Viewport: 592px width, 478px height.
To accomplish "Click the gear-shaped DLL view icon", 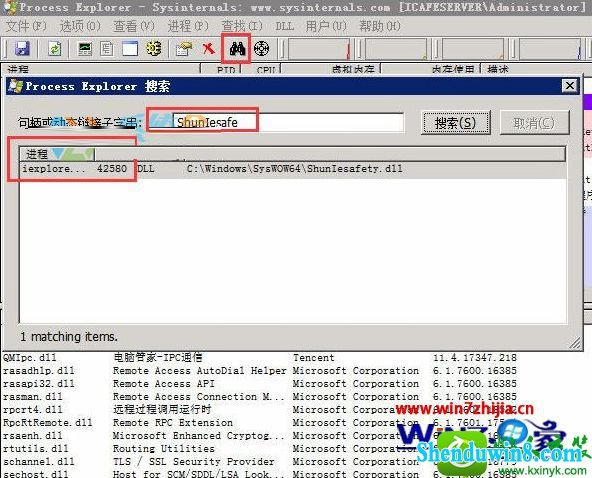I will coord(154,49).
